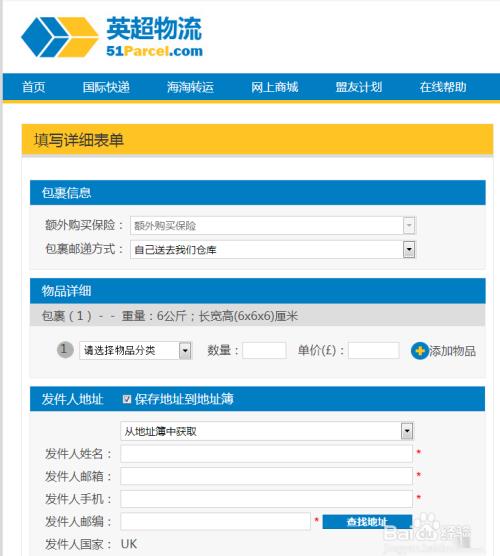Click the 数量 input field
The width and height of the screenshot is (500, 556).
[x=264, y=350]
